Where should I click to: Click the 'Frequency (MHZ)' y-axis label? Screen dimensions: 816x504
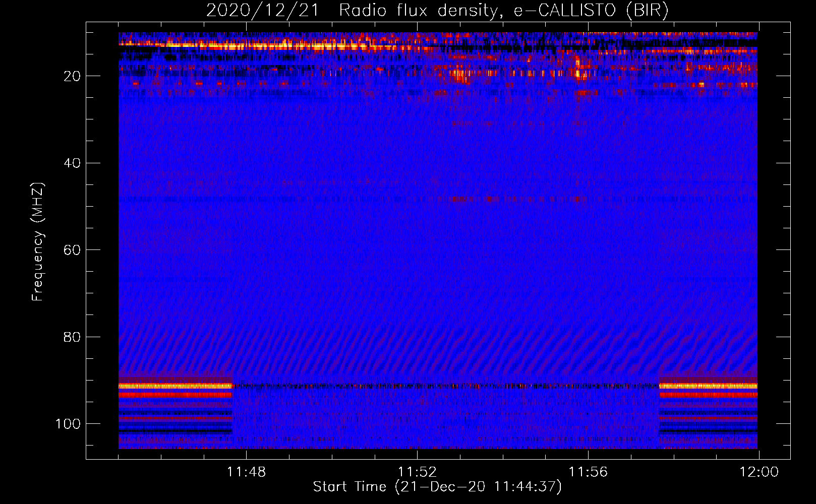coord(38,242)
